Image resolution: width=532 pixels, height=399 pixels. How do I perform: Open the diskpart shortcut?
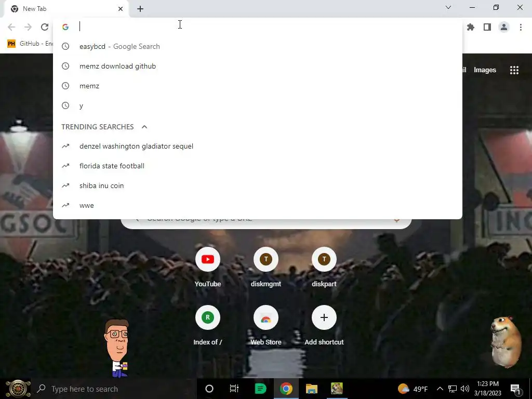click(x=324, y=268)
